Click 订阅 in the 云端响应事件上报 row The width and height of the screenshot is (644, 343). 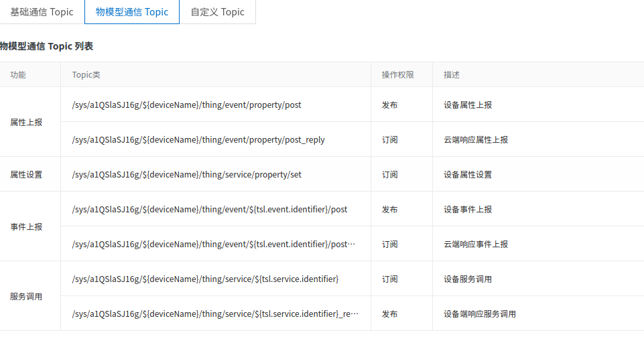(389, 245)
